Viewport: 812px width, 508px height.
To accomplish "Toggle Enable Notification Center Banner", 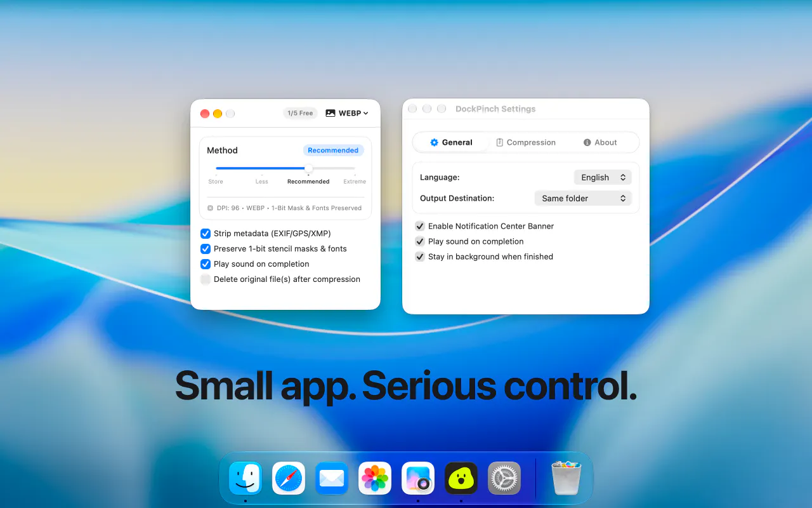I will point(420,226).
